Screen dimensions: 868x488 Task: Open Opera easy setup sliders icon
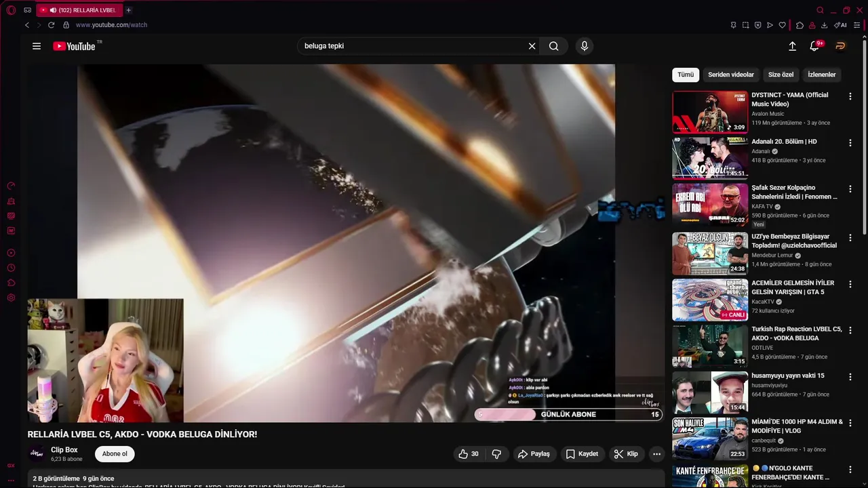coord(856,25)
